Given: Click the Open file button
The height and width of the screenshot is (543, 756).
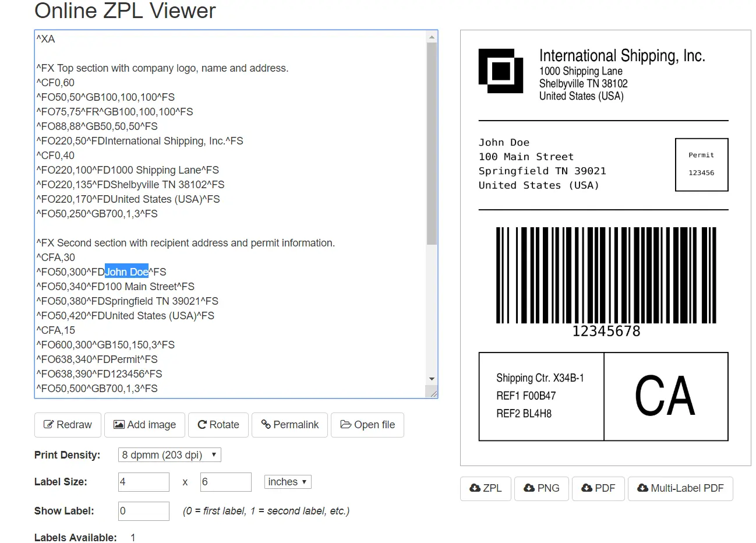Looking at the screenshot, I should (368, 425).
